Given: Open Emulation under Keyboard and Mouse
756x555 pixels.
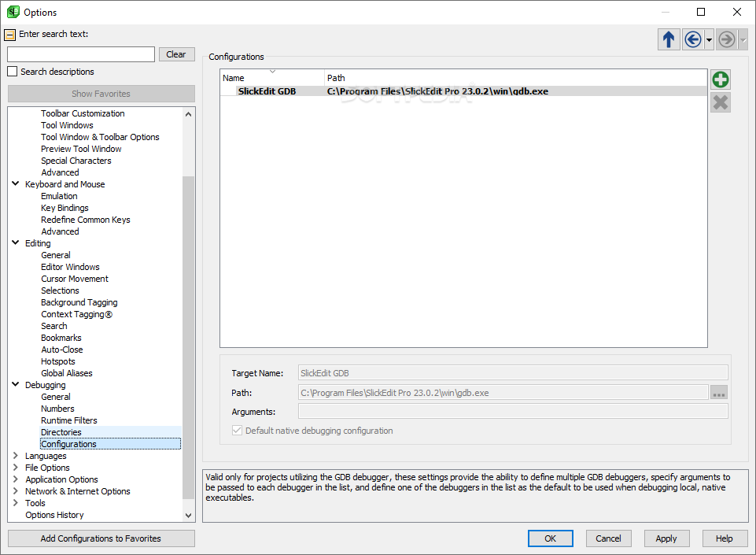Looking at the screenshot, I should (x=59, y=196).
